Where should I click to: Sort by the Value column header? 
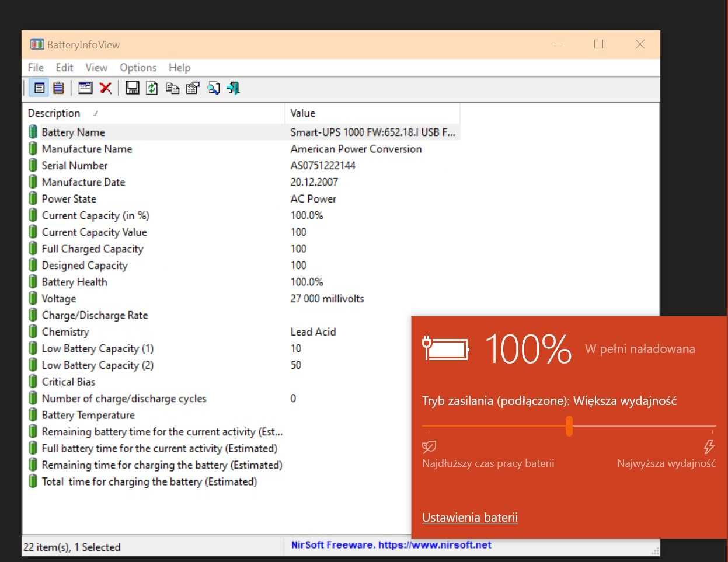(x=372, y=113)
